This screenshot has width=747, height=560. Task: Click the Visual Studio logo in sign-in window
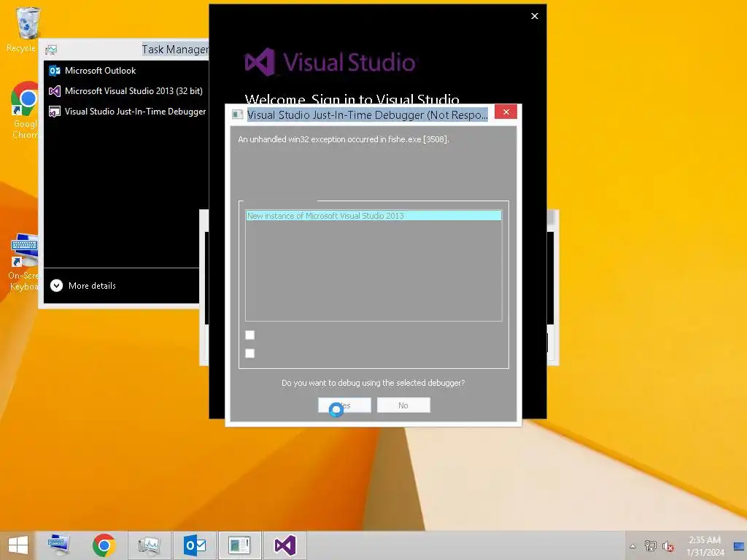tap(330, 62)
